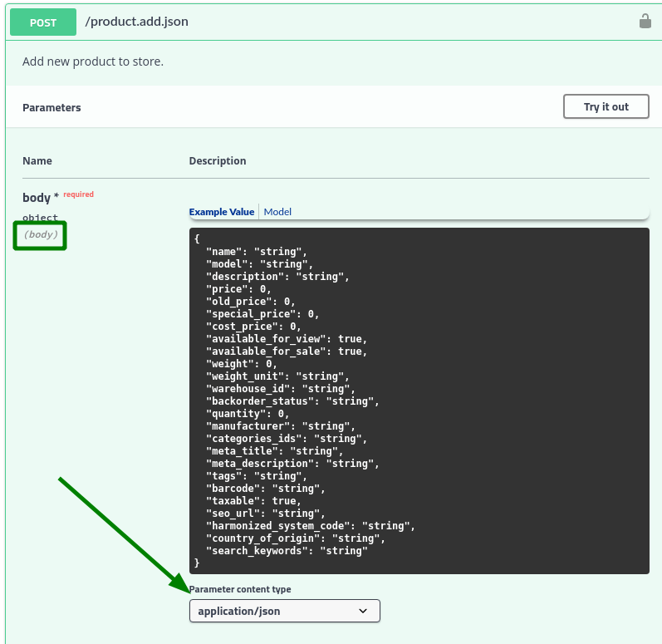The width and height of the screenshot is (662, 644).
Task: Collapse the /product.add.json endpoint
Action: click(x=137, y=22)
